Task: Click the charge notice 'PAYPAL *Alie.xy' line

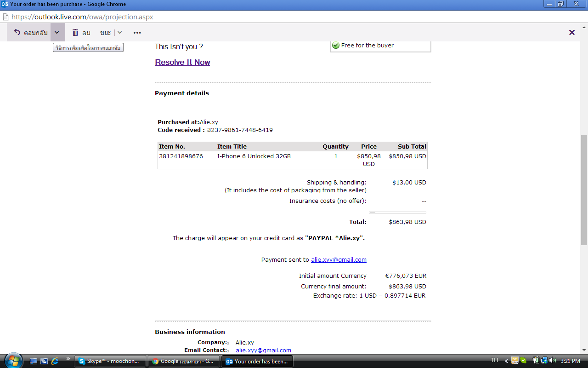Action: coord(269,238)
